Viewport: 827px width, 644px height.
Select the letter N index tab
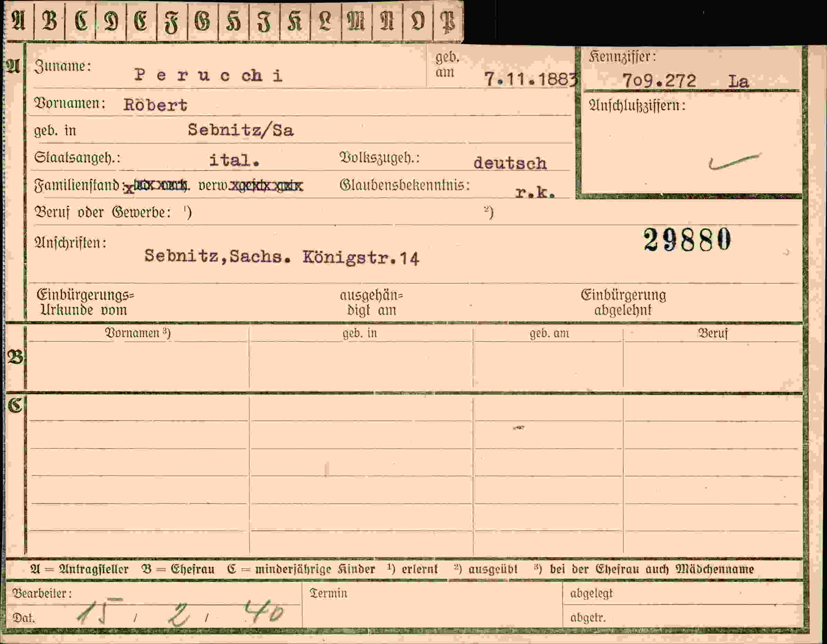[387, 21]
